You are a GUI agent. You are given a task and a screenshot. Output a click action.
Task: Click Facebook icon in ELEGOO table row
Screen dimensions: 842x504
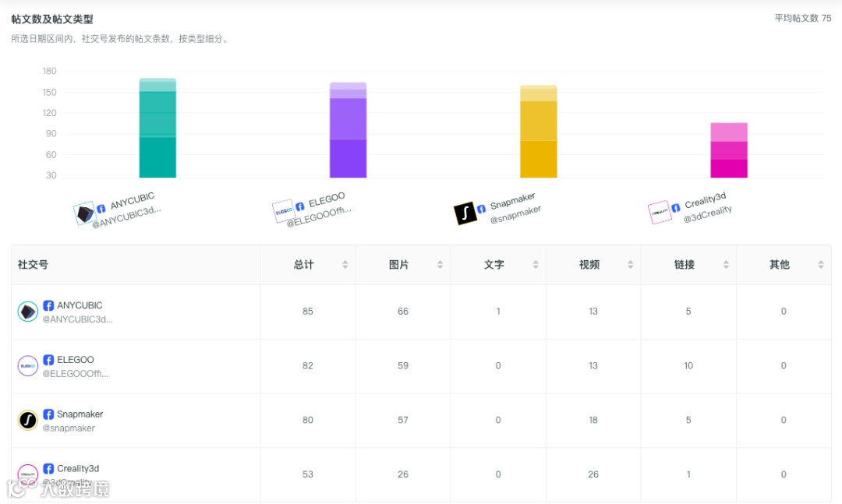pos(48,360)
